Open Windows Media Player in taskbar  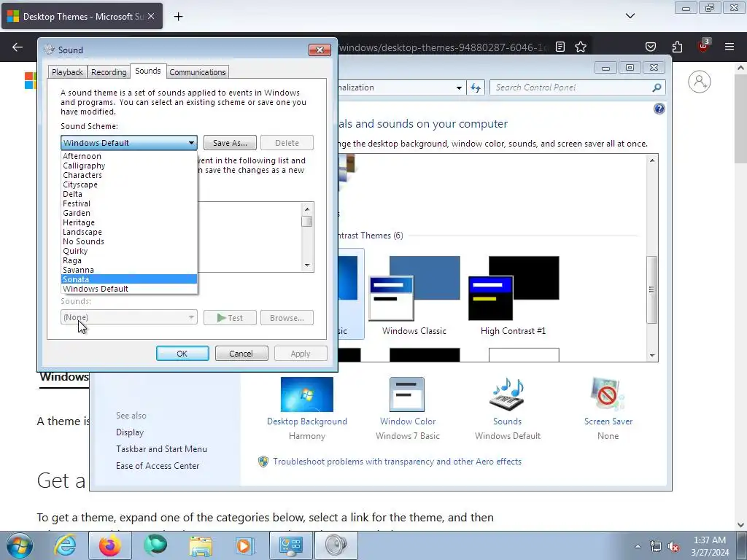245,545
